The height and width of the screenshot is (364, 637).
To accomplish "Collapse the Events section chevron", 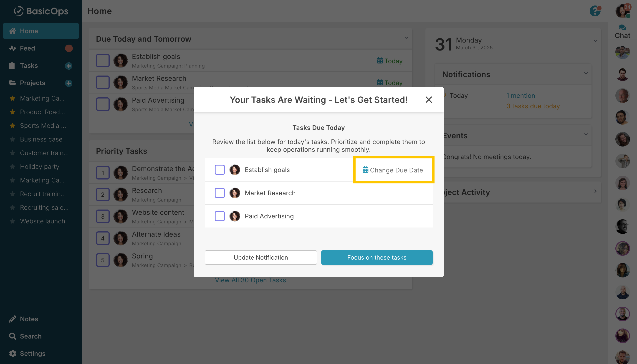I will tap(586, 134).
